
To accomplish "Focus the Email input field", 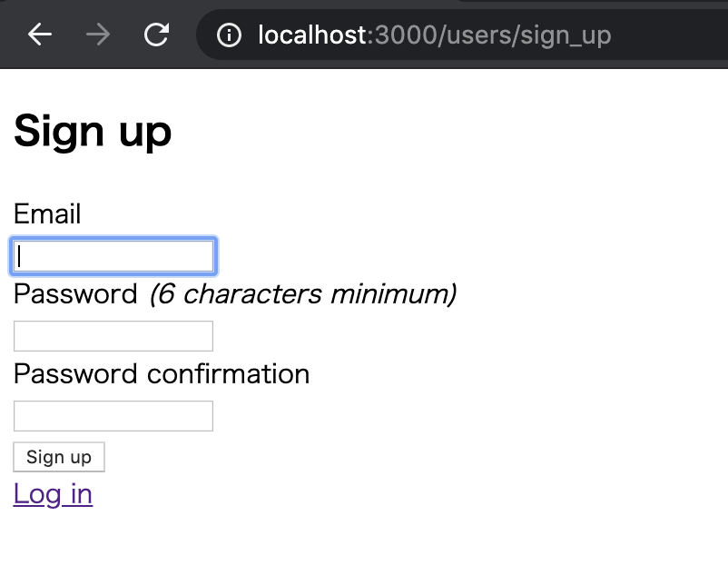I will click(x=113, y=256).
